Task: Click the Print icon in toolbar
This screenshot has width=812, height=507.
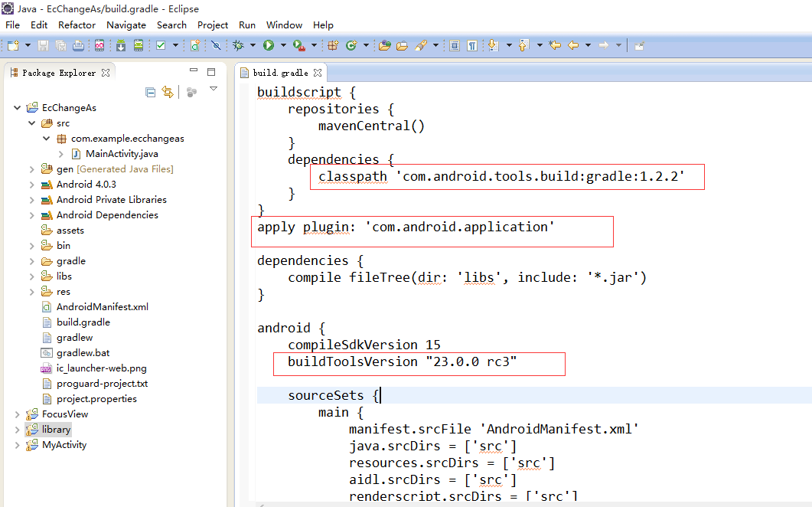Action: [78, 46]
